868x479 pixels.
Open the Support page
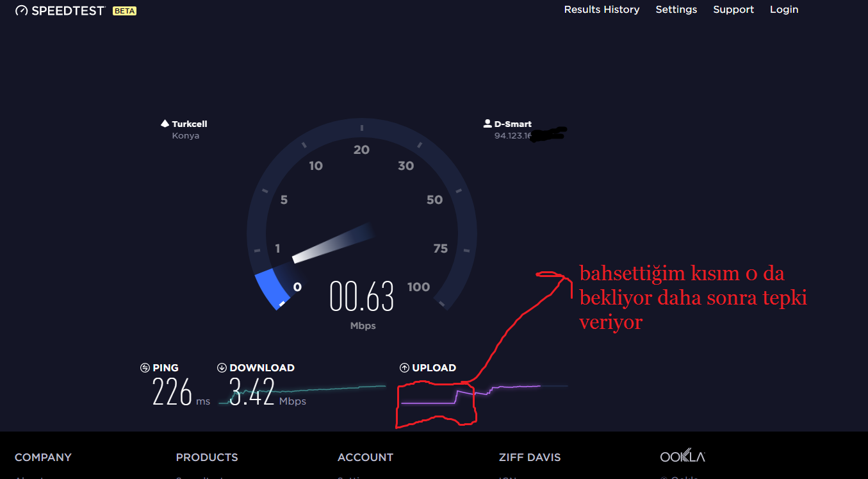coord(733,10)
